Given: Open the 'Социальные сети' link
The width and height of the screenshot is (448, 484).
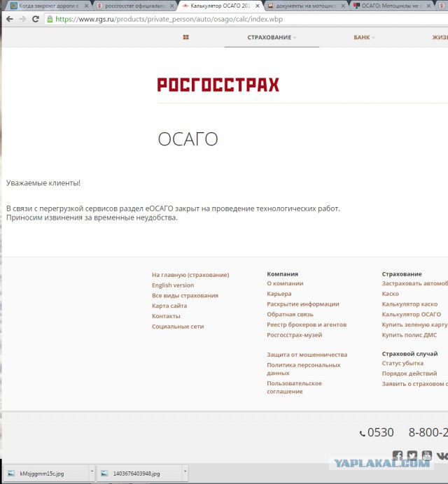Looking at the screenshot, I should point(178,326).
